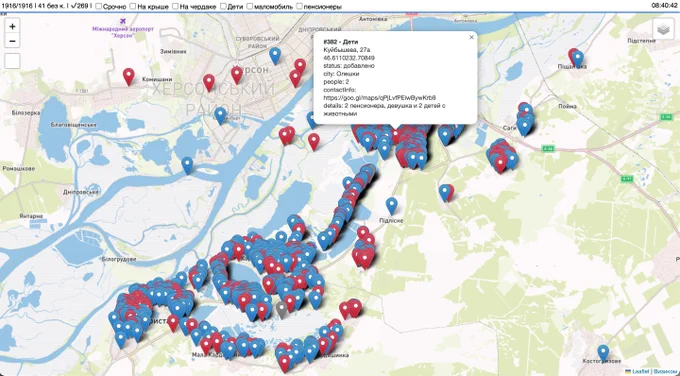Click the Міжнародний аеропорт Херсон label

point(123,32)
